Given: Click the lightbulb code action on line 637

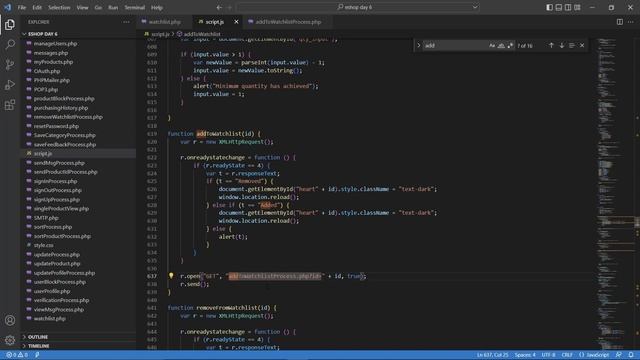Looking at the screenshot, I should coord(171,276).
